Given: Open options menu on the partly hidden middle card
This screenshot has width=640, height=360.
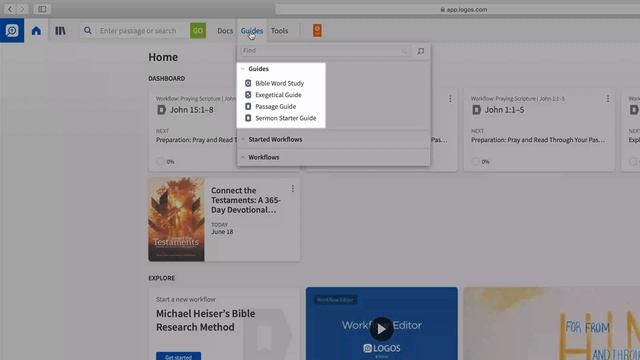Looking at the screenshot, I should (450, 99).
